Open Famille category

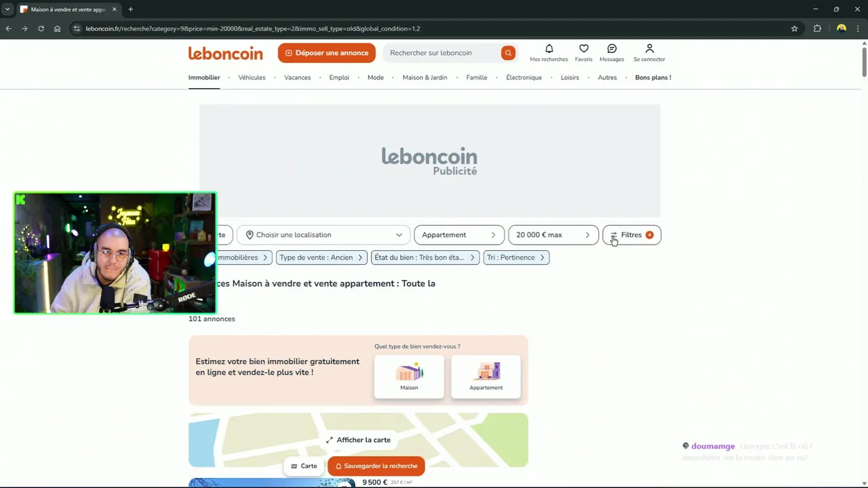click(477, 77)
